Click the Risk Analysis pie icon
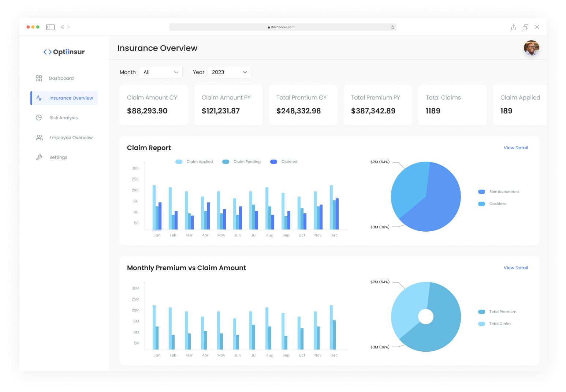The width and height of the screenshot is (566, 392). (39, 118)
